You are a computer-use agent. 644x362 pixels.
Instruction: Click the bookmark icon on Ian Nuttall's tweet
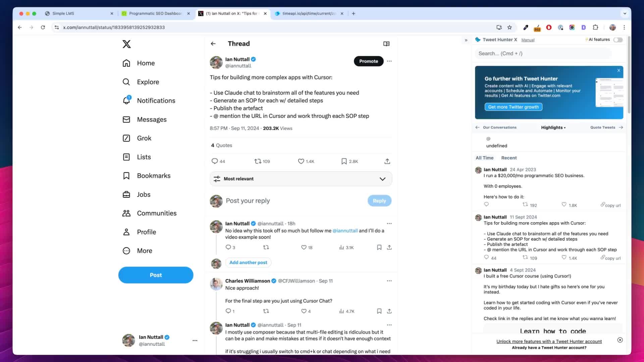click(344, 161)
